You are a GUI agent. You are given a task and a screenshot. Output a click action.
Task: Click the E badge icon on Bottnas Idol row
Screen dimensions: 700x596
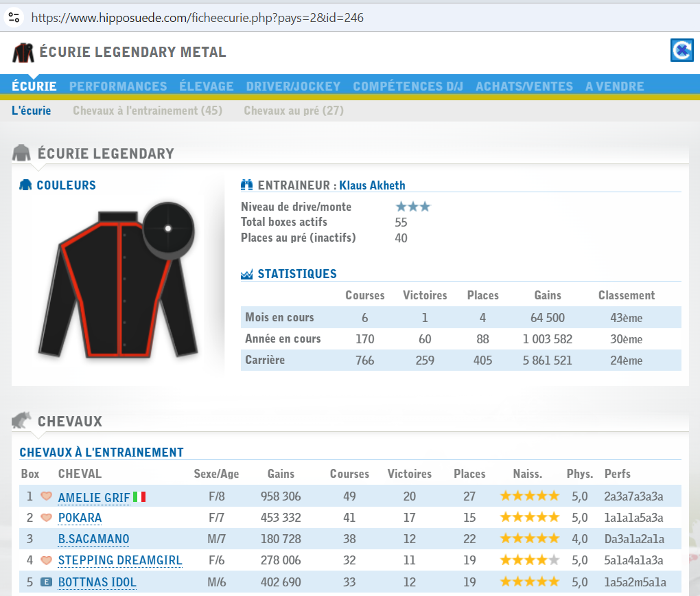point(46,582)
